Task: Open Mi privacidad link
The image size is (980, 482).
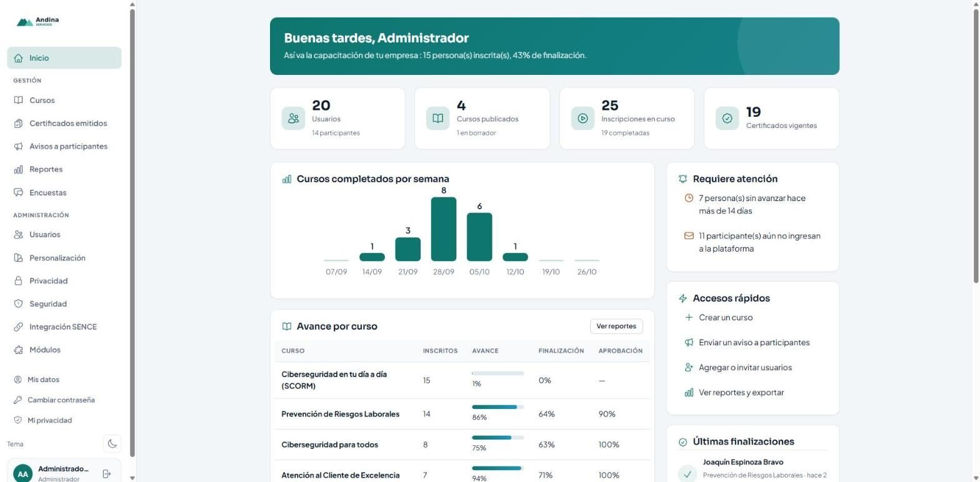Action: (64, 420)
